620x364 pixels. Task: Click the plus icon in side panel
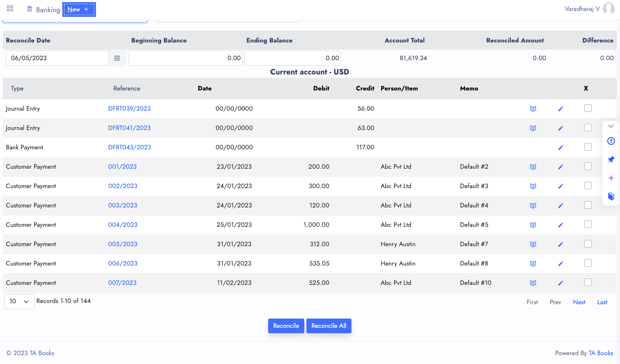pos(611,178)
